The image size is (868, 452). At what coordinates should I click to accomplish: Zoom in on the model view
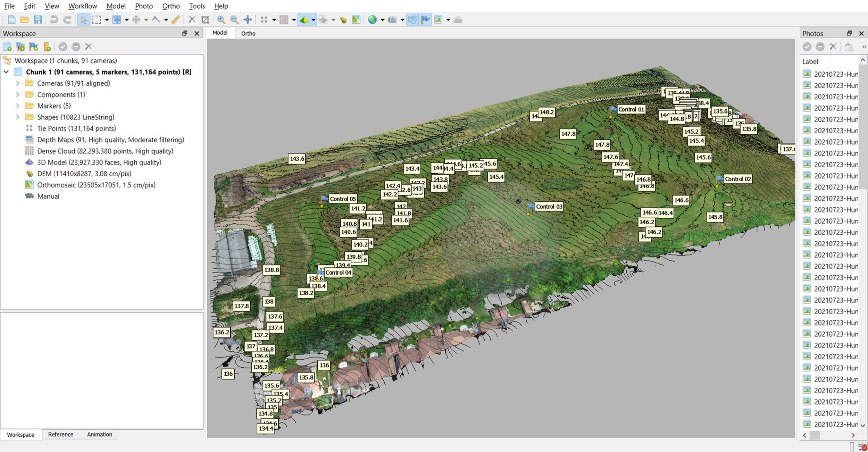pos(221,20)
